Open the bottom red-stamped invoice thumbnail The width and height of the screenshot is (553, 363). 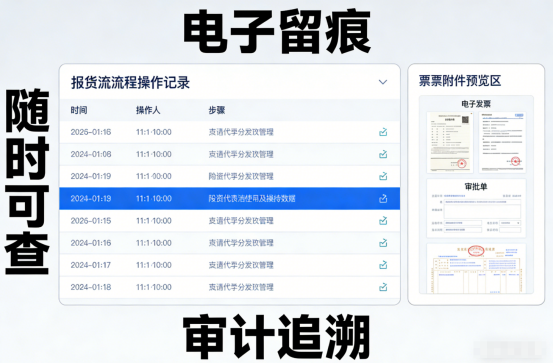[476, 268]
